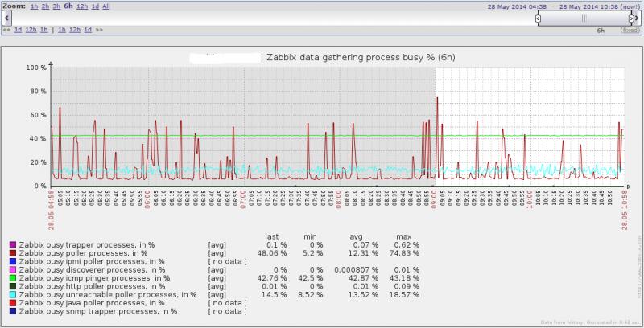Click the poller last value 48.06 %

tap(271, 253)
